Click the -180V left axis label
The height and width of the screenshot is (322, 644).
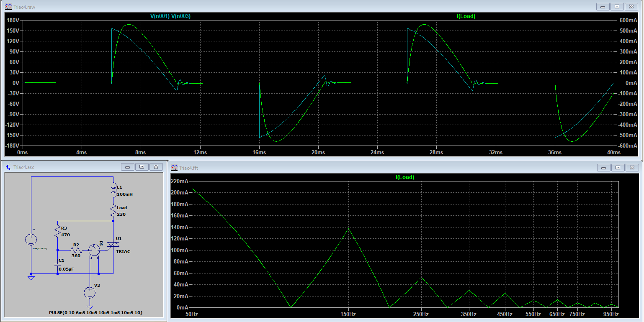pyautogui.click(x=12, y=146)
